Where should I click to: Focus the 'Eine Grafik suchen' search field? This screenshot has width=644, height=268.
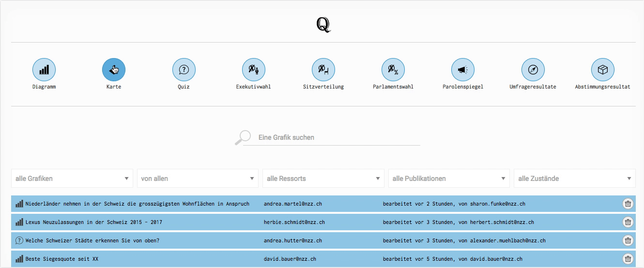(332, 137)
